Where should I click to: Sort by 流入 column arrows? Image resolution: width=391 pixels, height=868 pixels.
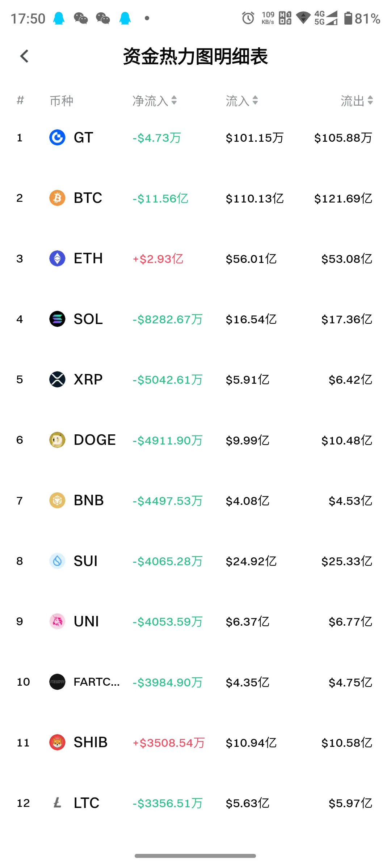(255, 100)
